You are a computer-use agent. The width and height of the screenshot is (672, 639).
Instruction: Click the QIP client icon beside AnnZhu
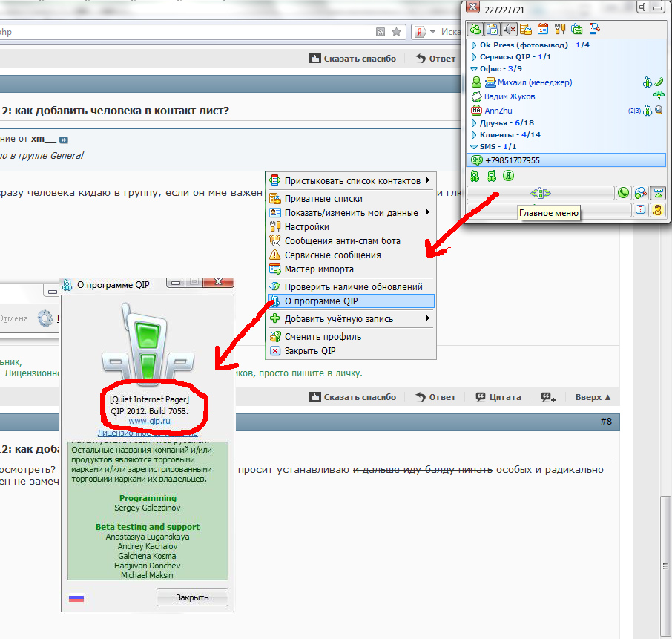[647, 111]
